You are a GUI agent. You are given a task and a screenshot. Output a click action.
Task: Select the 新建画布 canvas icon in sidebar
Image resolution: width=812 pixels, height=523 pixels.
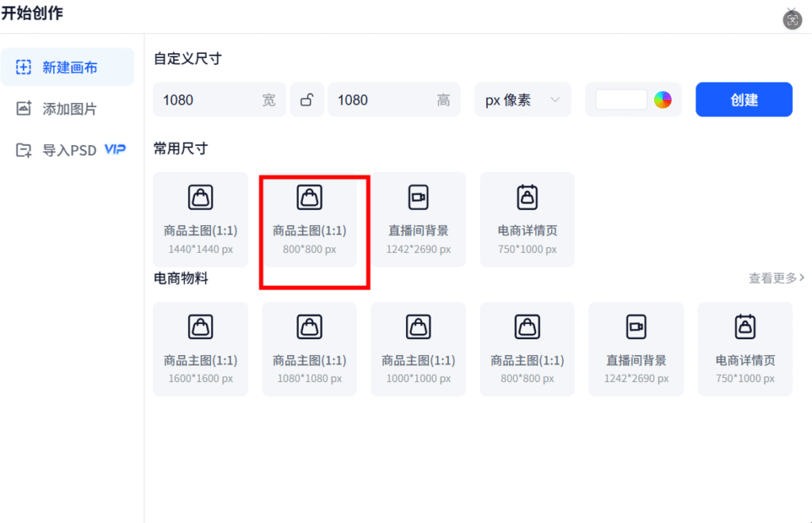(24, 67)
